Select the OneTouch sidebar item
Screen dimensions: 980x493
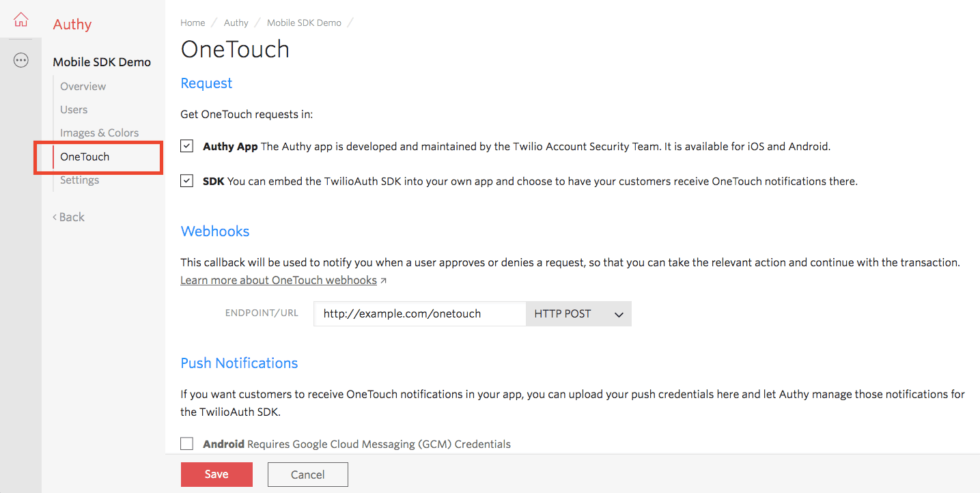85,157
